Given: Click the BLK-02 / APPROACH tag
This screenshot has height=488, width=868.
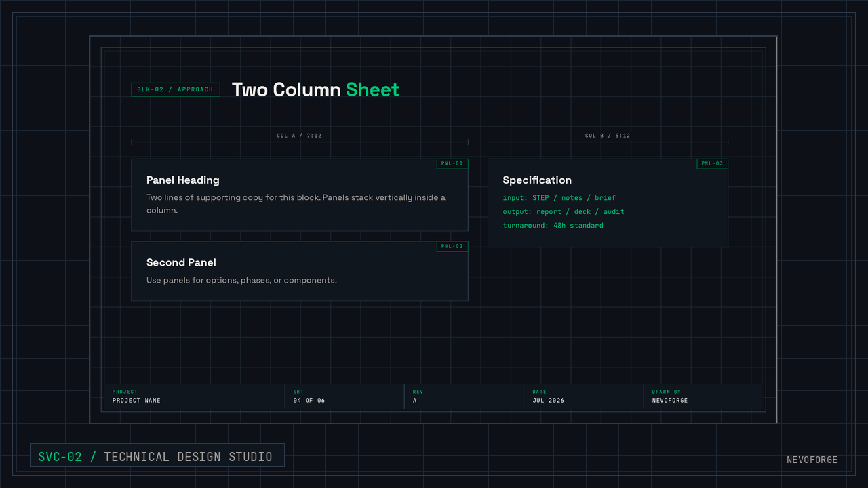Looking at the screenshot, I should [175, 89].
